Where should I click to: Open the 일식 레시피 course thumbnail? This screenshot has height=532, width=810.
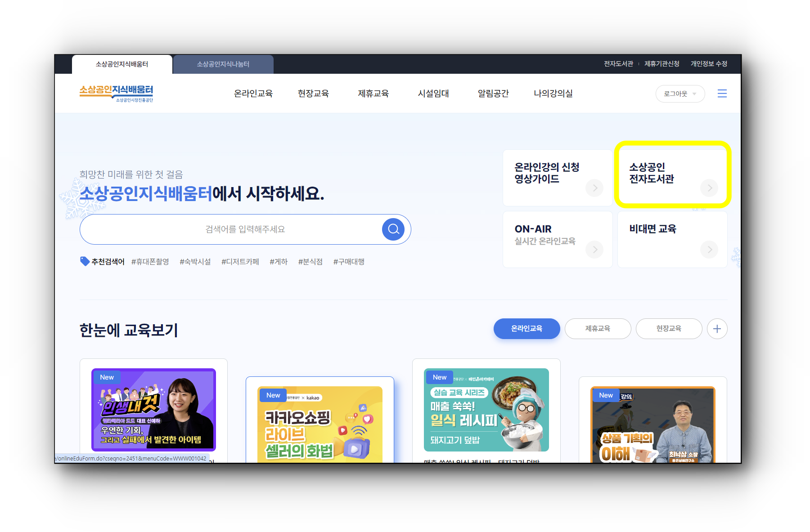[486, 410]
